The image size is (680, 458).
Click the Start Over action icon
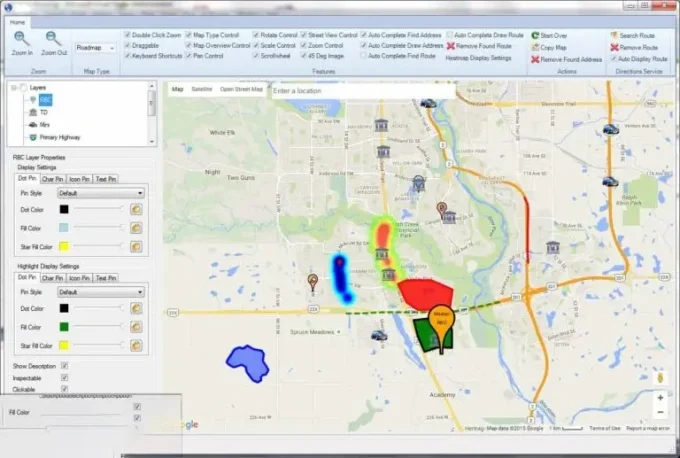535,35
